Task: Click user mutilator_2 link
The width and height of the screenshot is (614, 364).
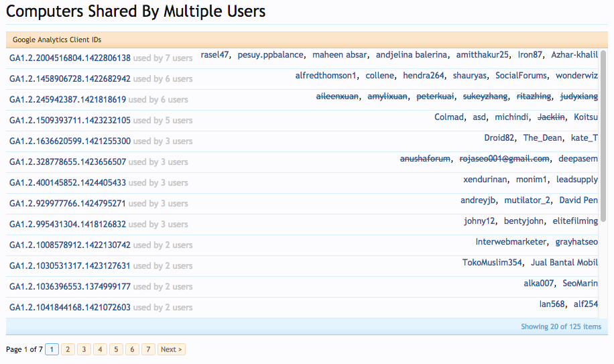Action: pyautogui.click(x=527, y=200)
